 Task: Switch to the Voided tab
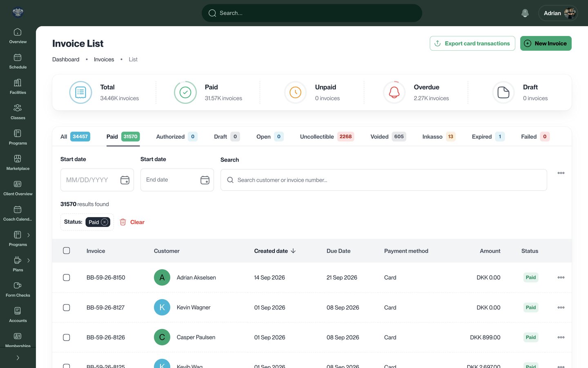click(x=388, y=137)
